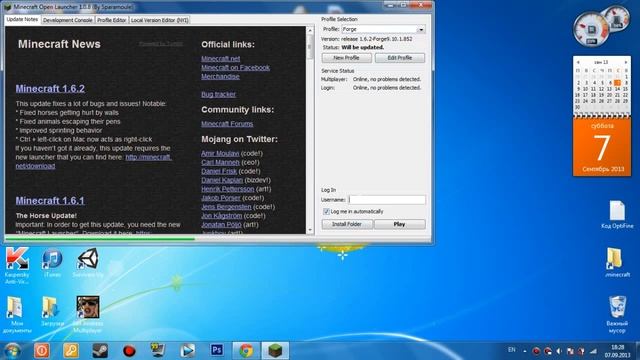Open Henrik Pettersson's Twitter link
The image size is (640, 360).
227,189
